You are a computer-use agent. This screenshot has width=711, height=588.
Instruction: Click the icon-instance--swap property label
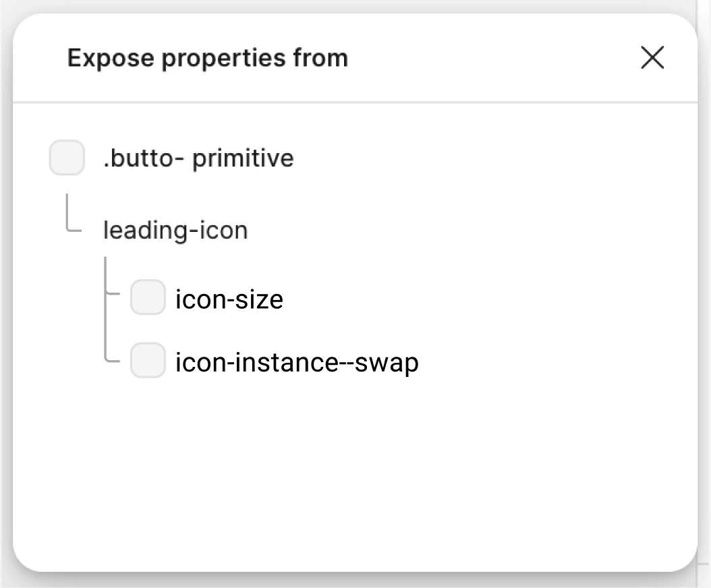[297, 362]
